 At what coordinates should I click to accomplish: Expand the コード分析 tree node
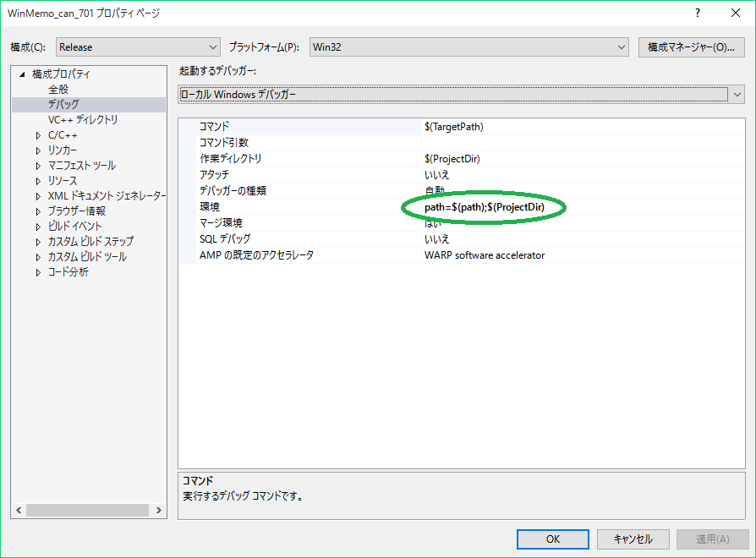[38, 272]
